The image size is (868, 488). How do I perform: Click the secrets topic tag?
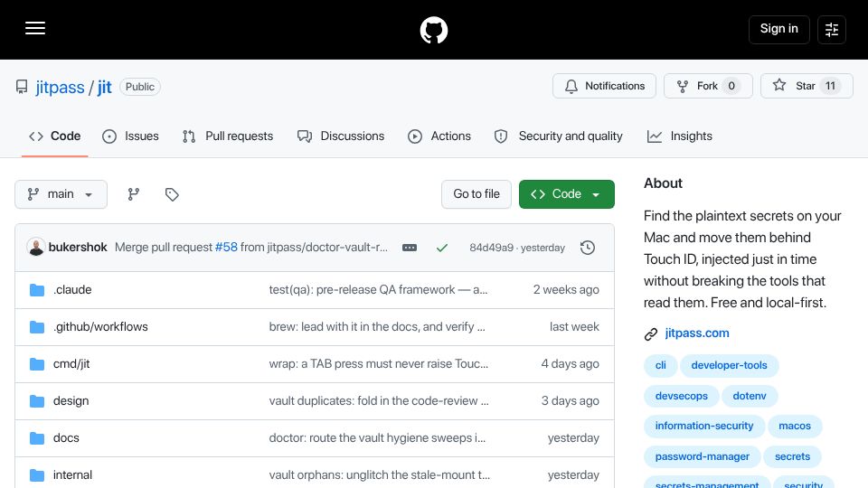tap(792, 457)
